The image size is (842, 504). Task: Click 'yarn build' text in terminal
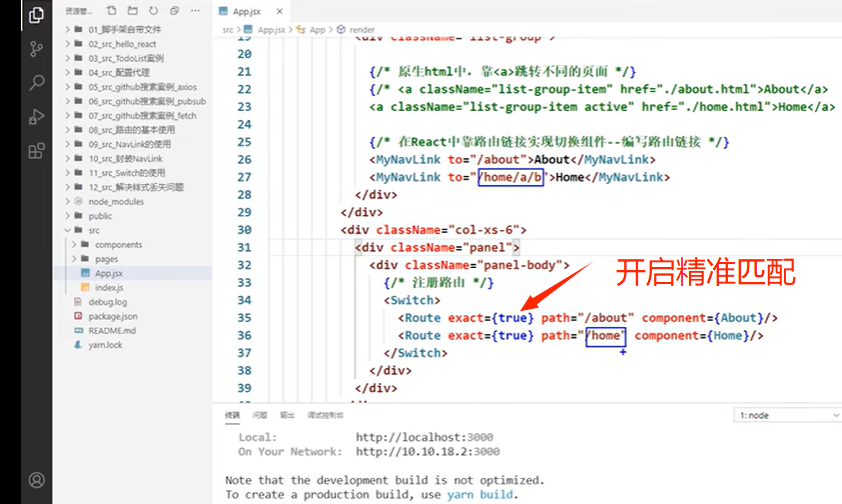coord(480,494)
